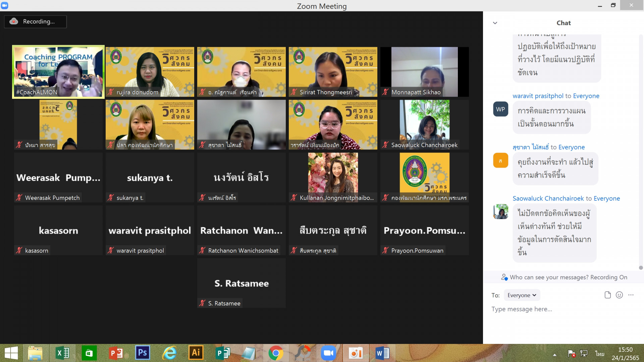Click the file attachment icon in chat
Screen dimensions: 644x362
tap(607, 295)
